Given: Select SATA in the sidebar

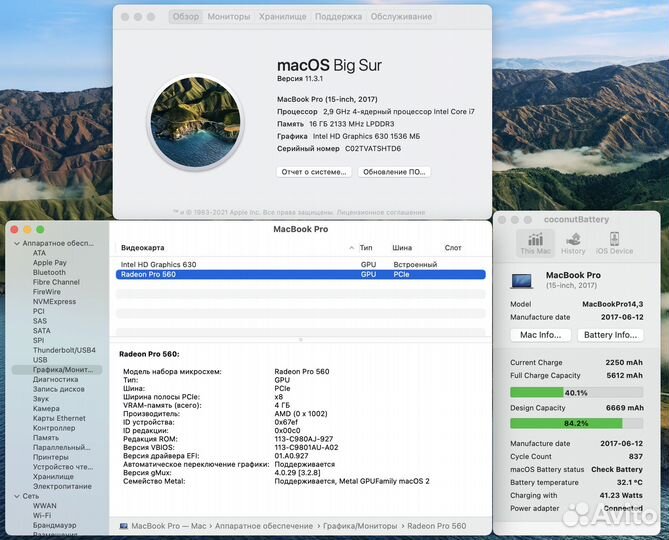Looking at the screenshot, I should tap(42, 331).
